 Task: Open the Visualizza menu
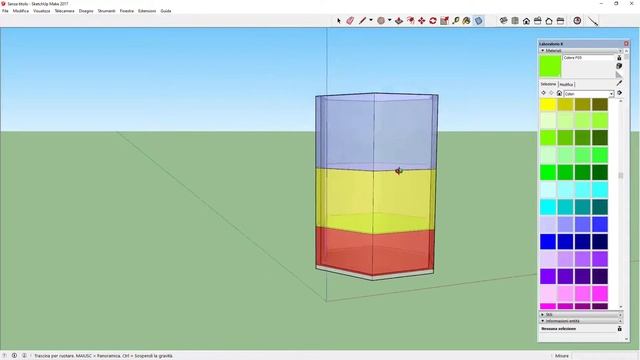click(42, 11)
